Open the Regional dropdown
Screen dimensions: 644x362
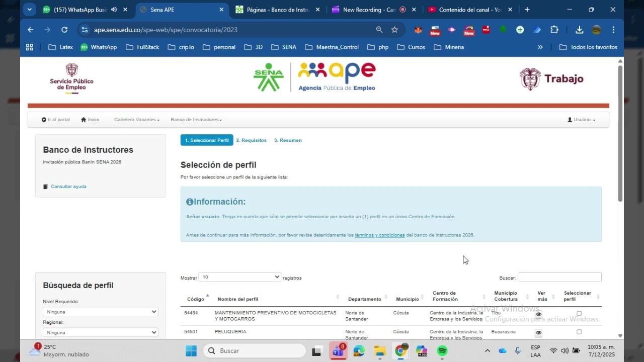101,332
